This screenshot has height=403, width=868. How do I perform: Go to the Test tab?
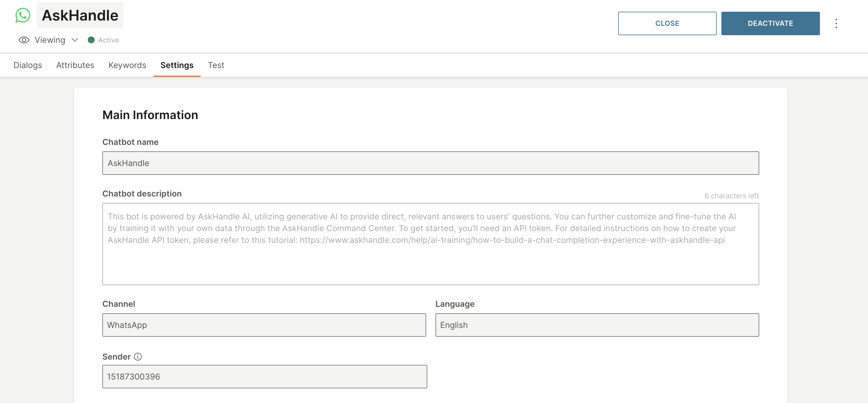coord(216,65)
